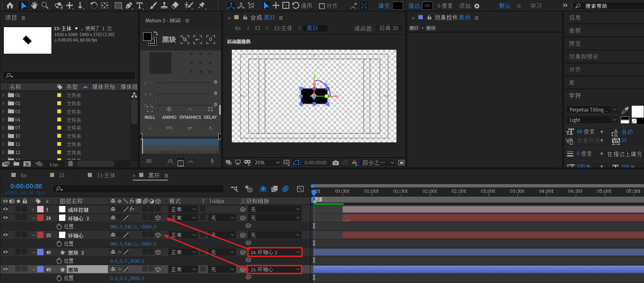This screenshot has height=283, width=644.
Task: Select the Clone Stamp tool
Action: tap(164, 5)
